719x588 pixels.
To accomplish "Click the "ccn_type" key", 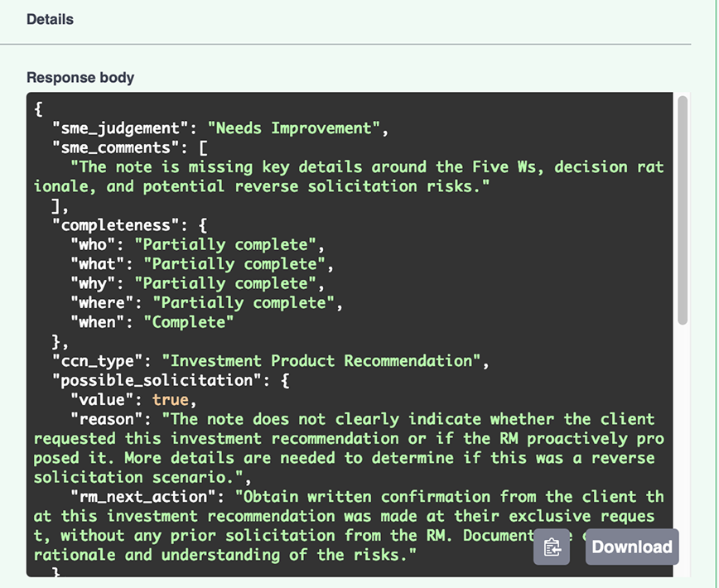I will [x=97, y=361].
